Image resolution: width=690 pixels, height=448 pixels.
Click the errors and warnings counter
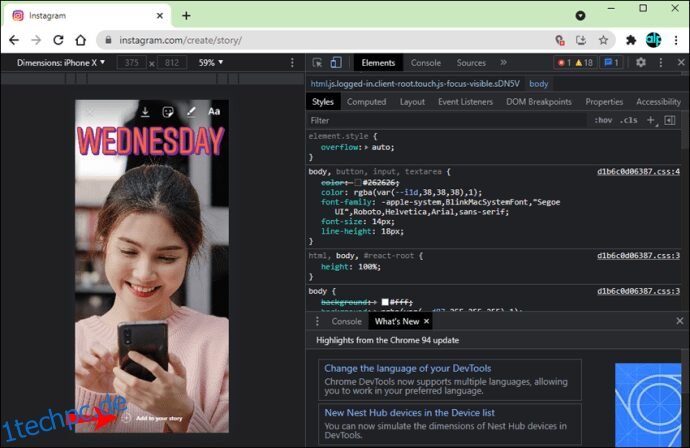[x=575, y=63]
